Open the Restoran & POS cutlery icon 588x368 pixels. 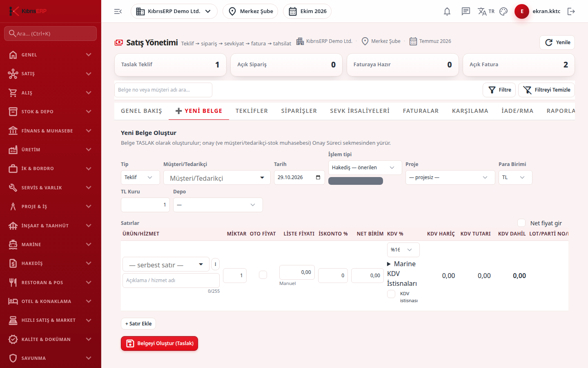(x=13, y=283)
